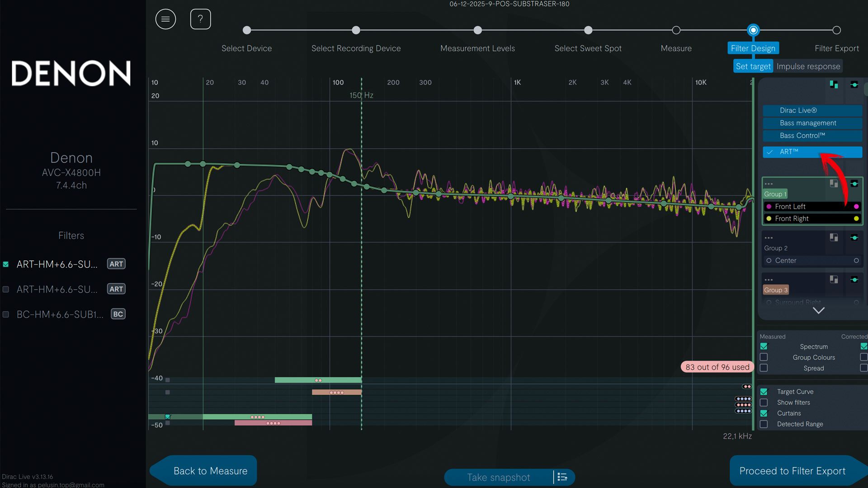Click the top global spectrum squares icon
868x488 pixels.
[x=834, y=84]
